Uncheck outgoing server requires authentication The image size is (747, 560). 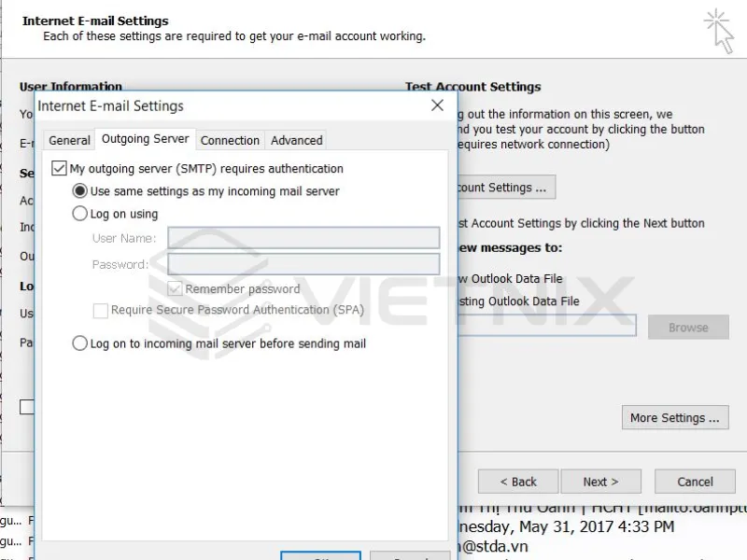[x=59, y=168]
